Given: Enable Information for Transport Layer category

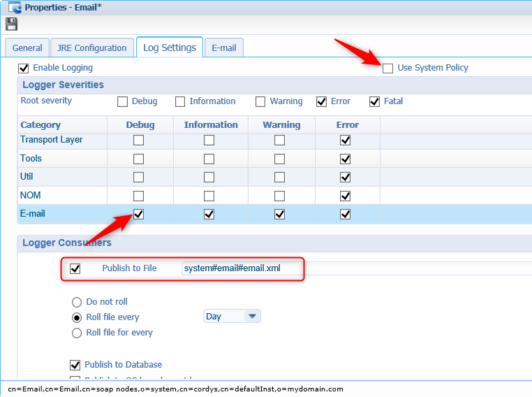Looking at the screenshot, I should [209, 140].
